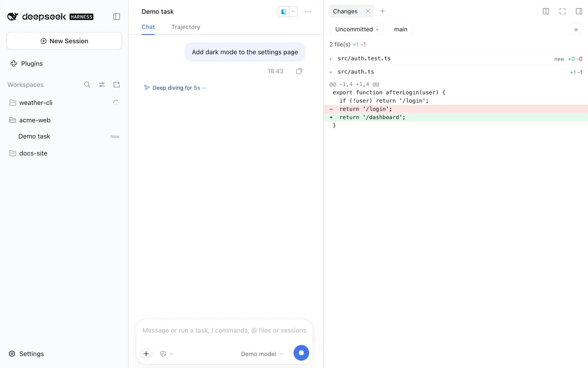Attach content with the plus button

(x=146, y=354)
